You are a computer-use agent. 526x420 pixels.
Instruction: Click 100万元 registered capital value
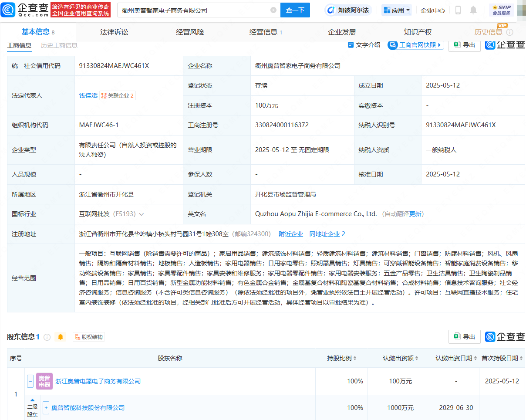point(266,105)
